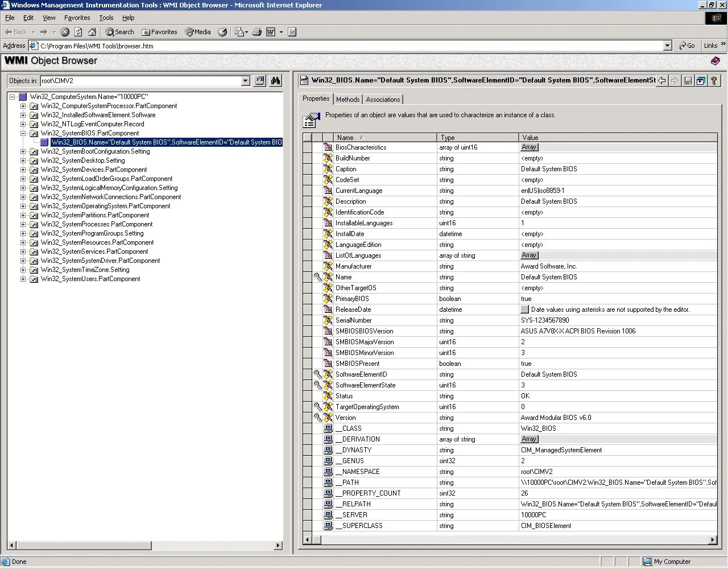The height and width of the screenshot is (569, 728).
Task: Expand Win32_SystemUsers.PartComponent node
Action: (23, 279)
